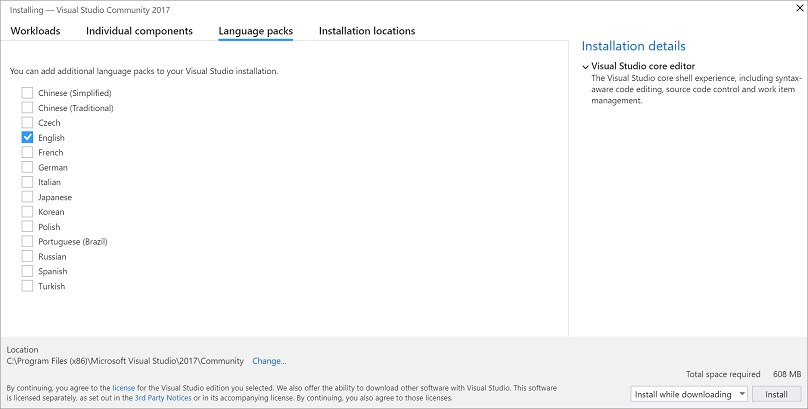Click Change... to modify install location

[269, 361]
